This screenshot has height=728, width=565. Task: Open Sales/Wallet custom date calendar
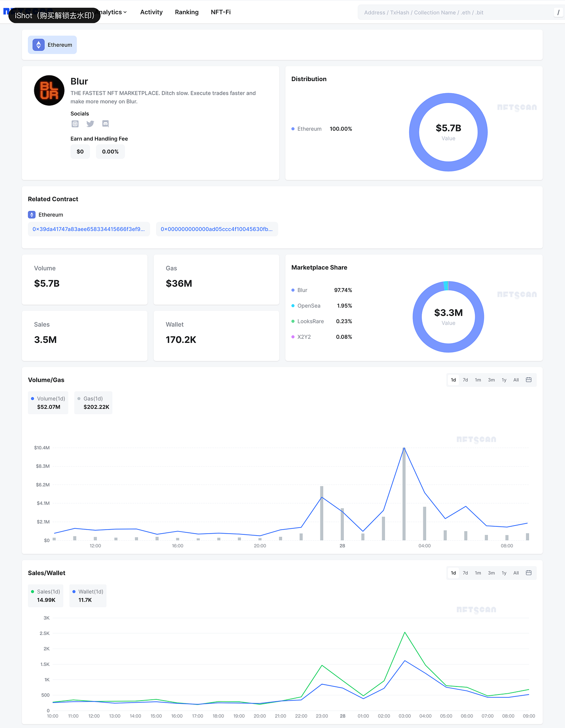529,573
